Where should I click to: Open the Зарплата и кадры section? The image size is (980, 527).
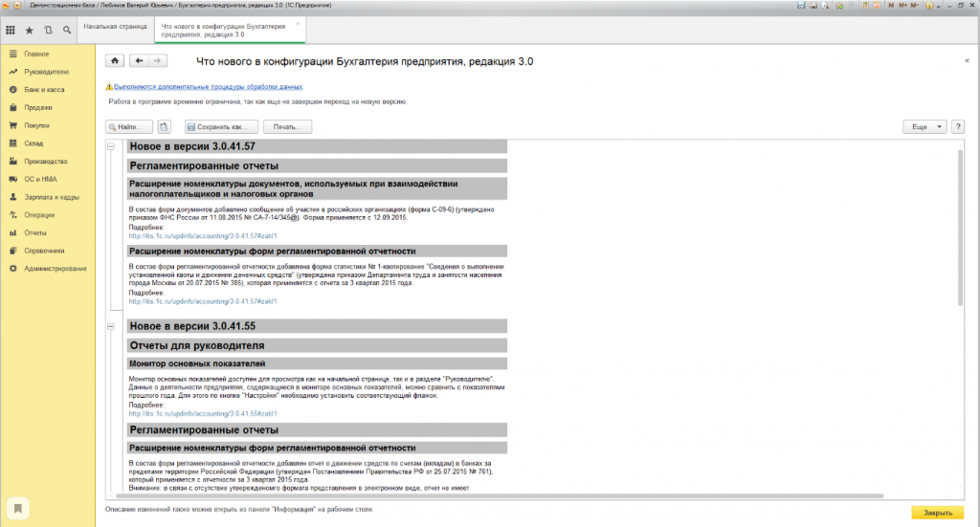(x=52, y=196)
